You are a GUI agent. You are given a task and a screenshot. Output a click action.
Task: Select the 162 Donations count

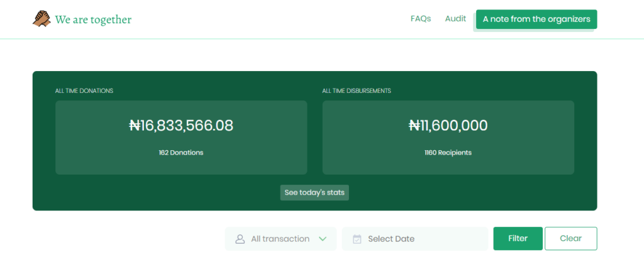pos(181,153)
